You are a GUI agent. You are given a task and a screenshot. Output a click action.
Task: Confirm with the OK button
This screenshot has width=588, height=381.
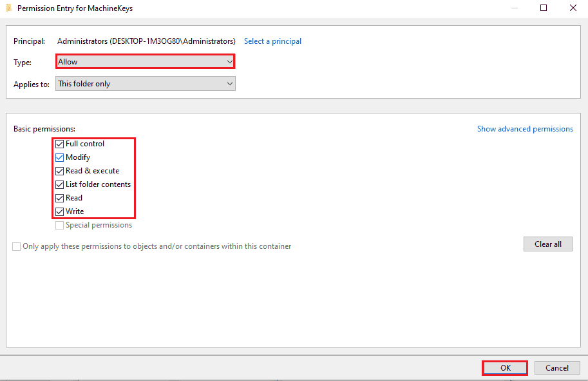point(505,368)
